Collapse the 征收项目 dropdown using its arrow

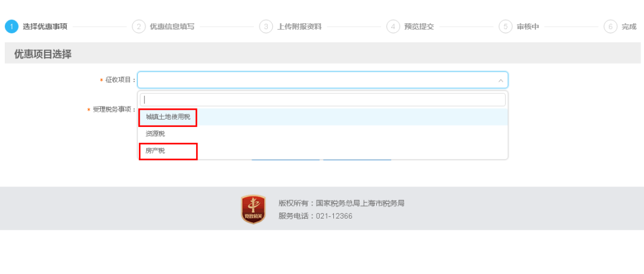[x=500, y=80]
